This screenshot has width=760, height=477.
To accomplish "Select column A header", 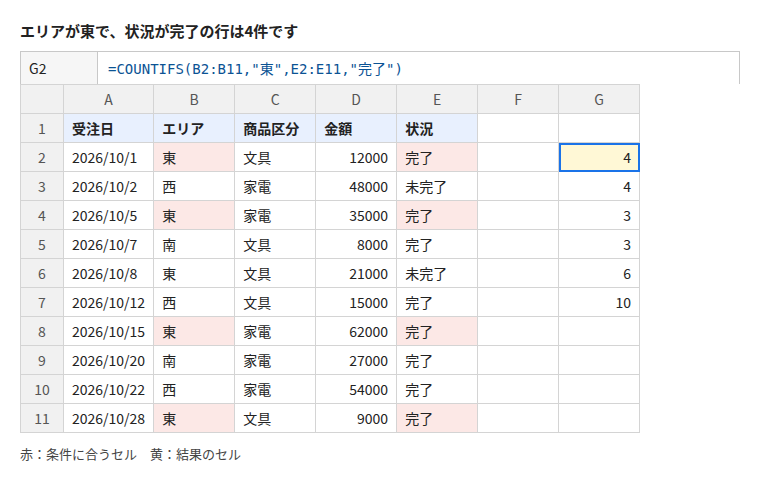I will [x=109, y=99].
